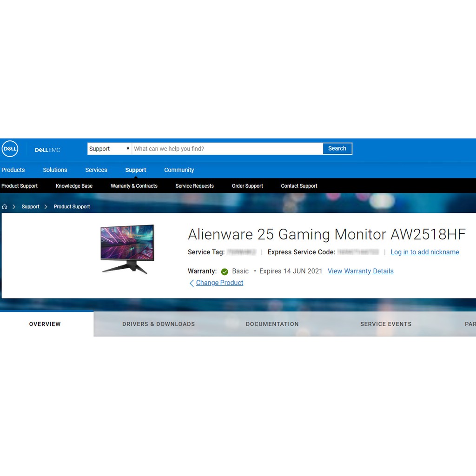The height and width of the screenshot is (476, 476).
Task: Click the Dell logo icon
Action: [10, 149]
